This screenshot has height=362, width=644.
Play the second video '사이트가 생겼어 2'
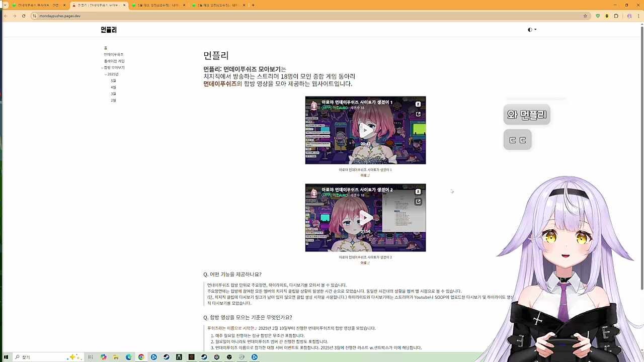coord(366,218)
